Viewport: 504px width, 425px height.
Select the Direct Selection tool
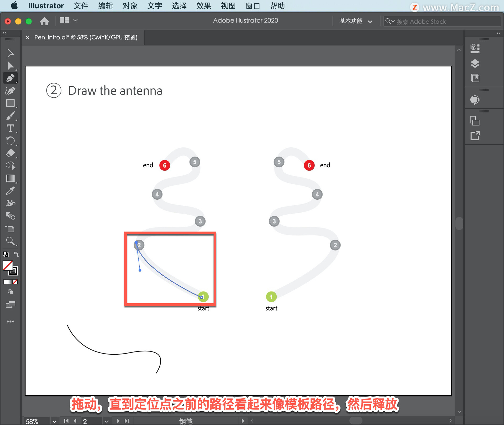10,66
